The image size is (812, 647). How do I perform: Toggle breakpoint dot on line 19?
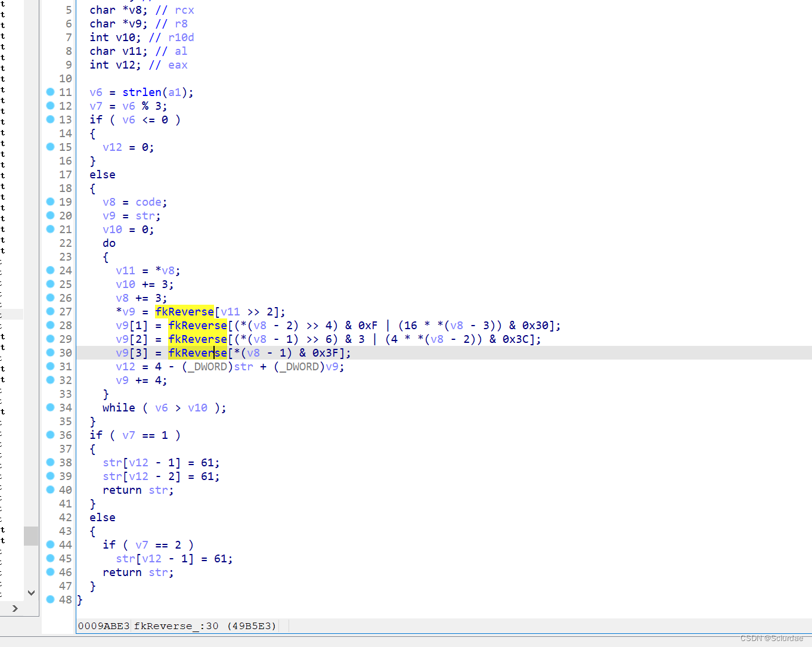pos(50,202)
